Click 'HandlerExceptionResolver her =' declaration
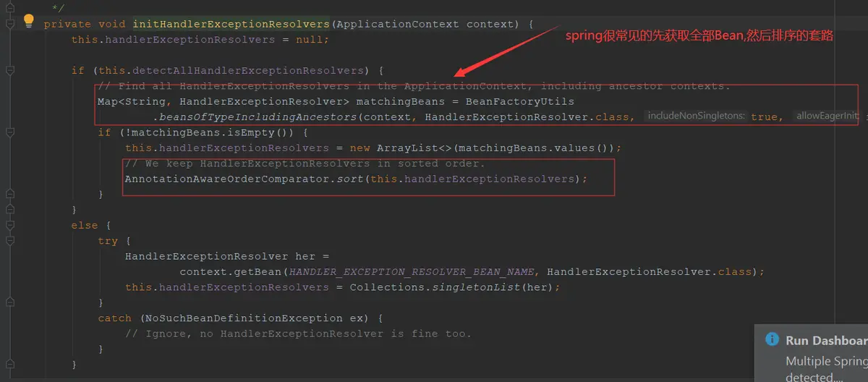Image resolution: width=868 pixels, height=382 pixels. coord(227,256)
